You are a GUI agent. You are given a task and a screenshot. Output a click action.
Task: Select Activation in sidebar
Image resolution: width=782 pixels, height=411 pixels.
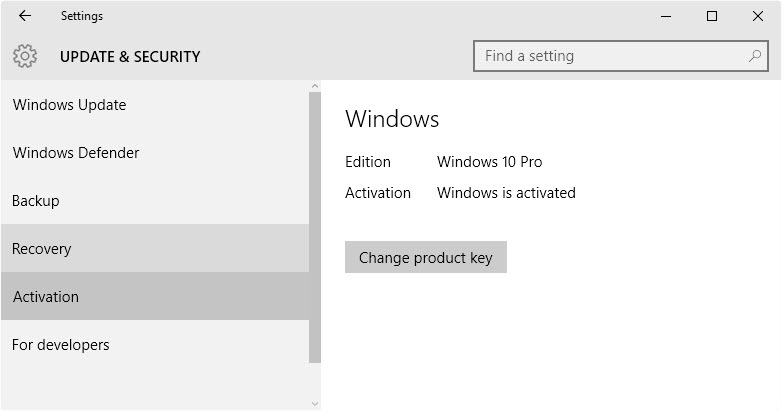155,296
